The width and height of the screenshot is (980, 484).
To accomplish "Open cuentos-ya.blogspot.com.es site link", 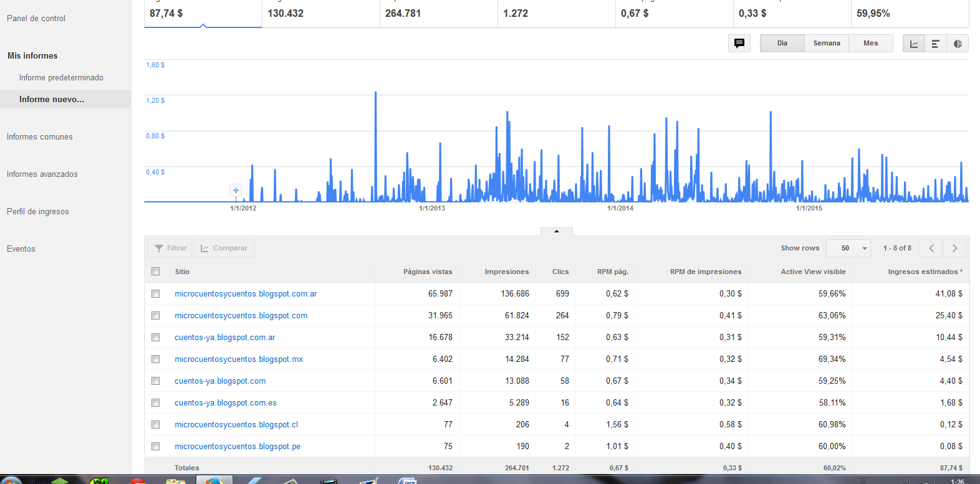I will [x=226, y=403].
